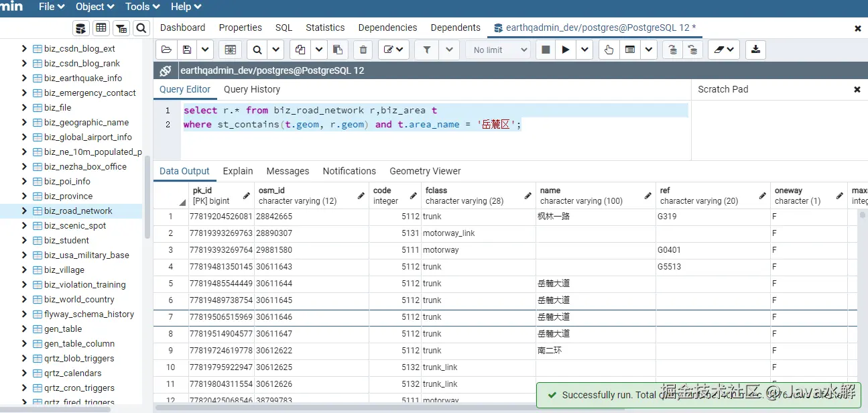868x413 pixels.
Task: Switch to the Geometry Viewer tab
Action: pyautogui.click(x=425, y=171)
